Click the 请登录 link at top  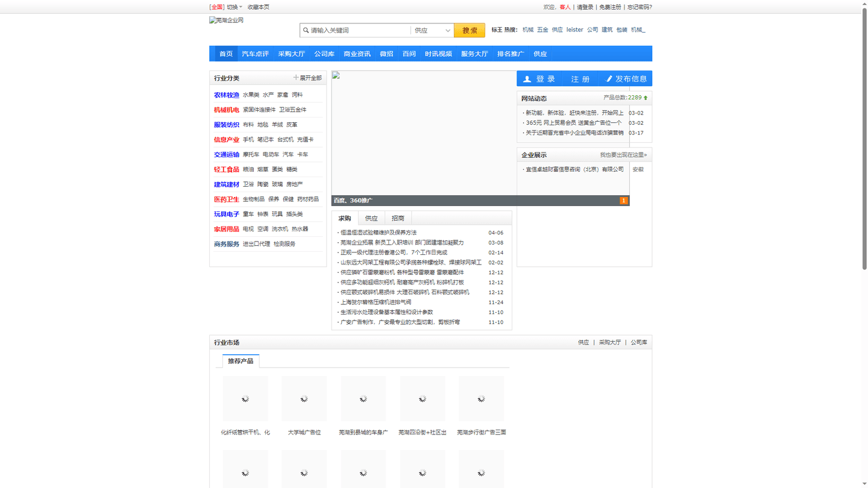585,7
